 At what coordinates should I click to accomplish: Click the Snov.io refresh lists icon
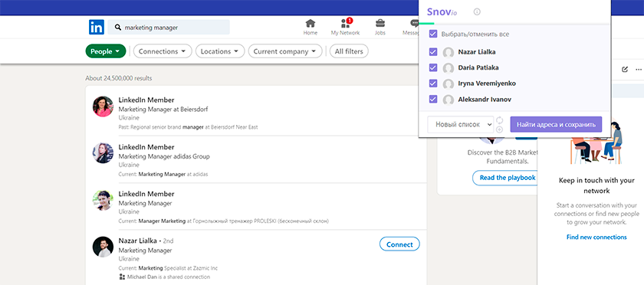click(x=499, y=120)
